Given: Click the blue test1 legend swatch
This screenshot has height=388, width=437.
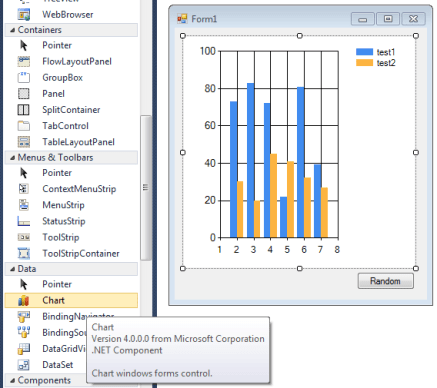Looking at the screenshot, I should tap(364, 52).
